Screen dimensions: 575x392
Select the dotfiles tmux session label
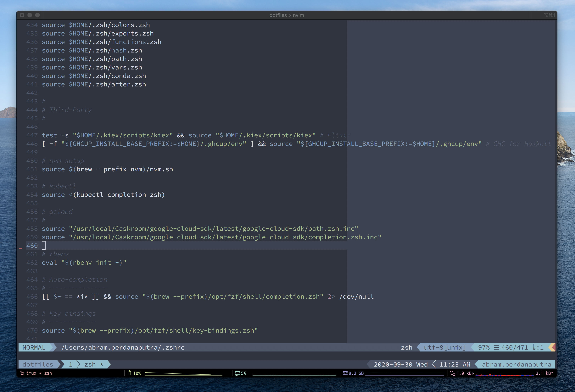(38, 364)
